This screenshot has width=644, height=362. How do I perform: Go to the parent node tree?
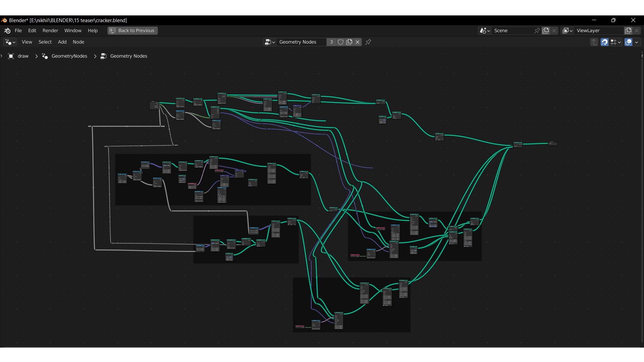594,42
